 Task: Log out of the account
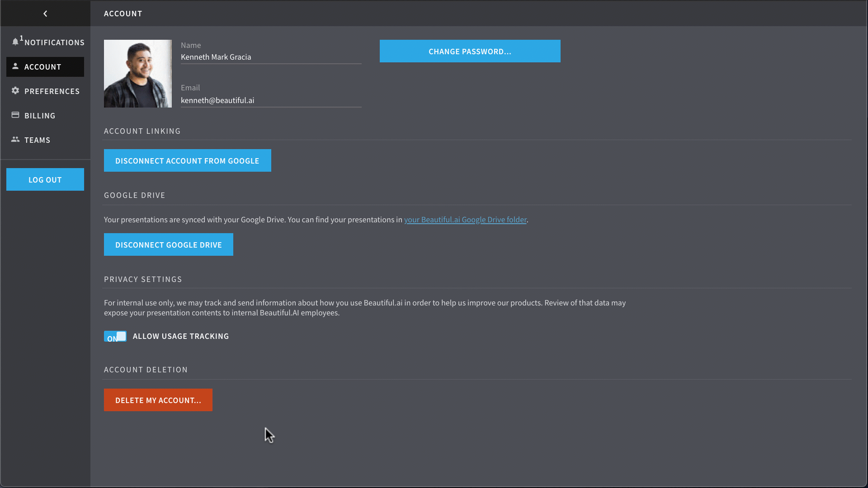coord(45,179)
